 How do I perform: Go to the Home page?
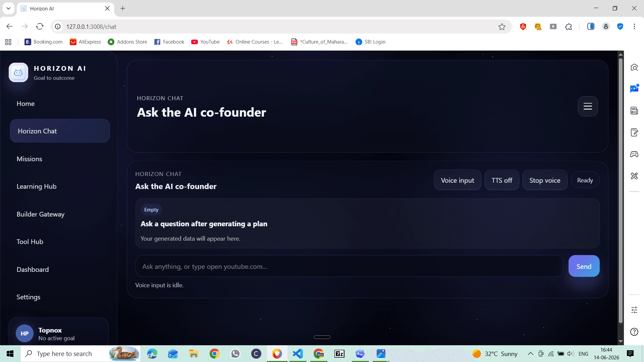26,104
